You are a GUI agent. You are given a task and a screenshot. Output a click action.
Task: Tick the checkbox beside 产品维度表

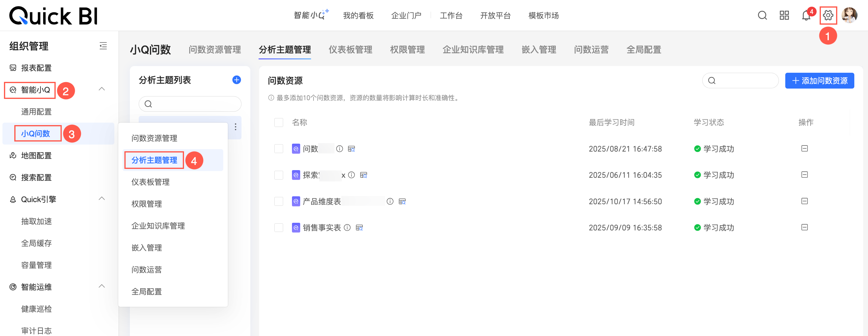pyautogui.click(x=279, y=201)
